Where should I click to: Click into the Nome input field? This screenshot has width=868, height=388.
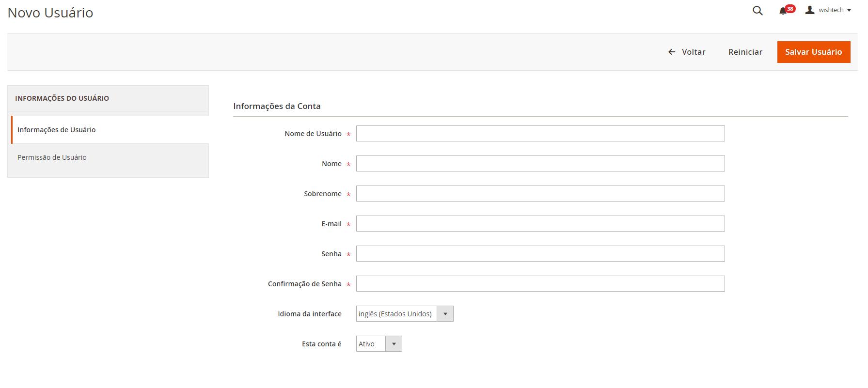coord(540,164)
